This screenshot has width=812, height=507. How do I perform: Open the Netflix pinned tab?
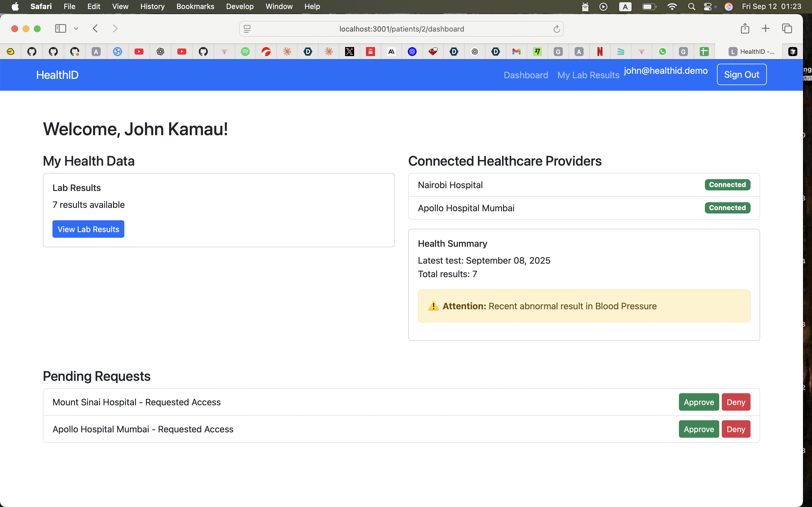point(600,51)
